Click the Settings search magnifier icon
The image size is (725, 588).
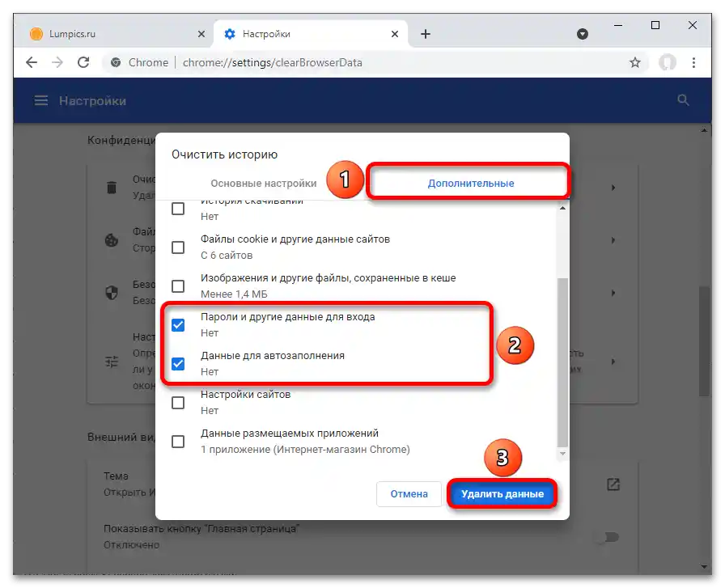683,99
